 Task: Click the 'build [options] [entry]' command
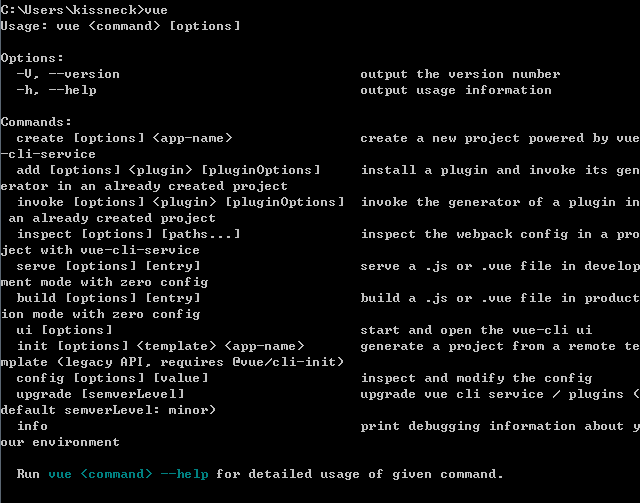point(108,298)
